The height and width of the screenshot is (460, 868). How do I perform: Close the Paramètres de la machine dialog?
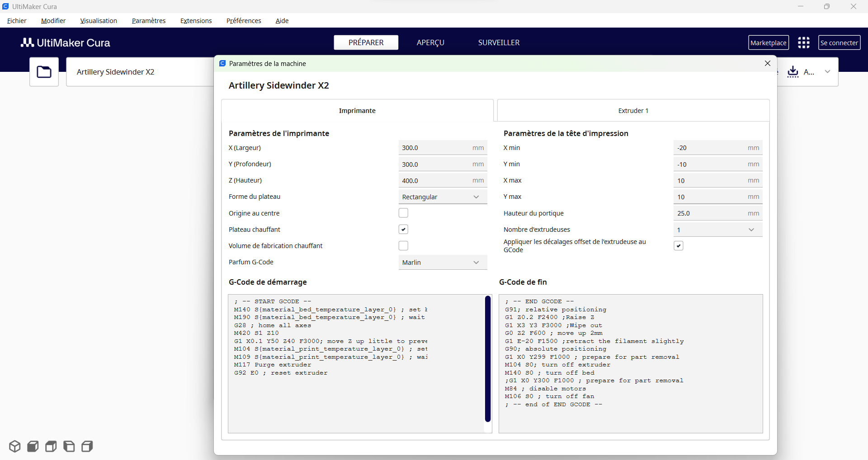coord(768,63)
